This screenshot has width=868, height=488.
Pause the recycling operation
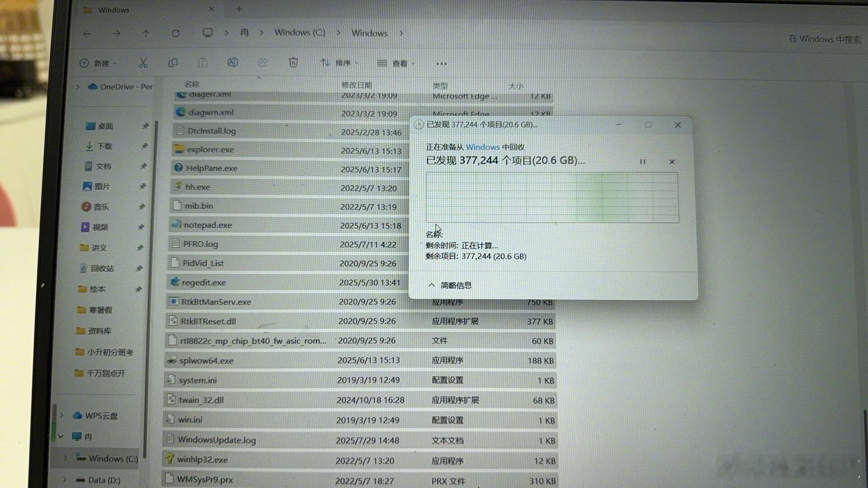coord(642,162)
